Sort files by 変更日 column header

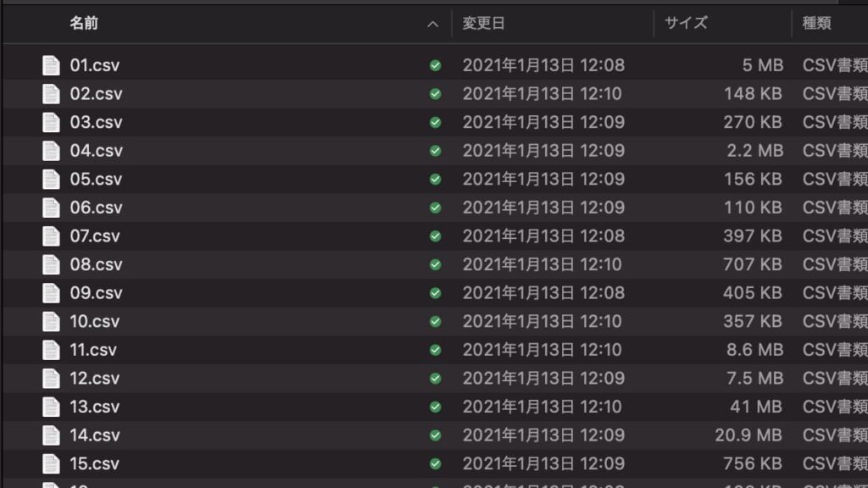coord(484,23)
